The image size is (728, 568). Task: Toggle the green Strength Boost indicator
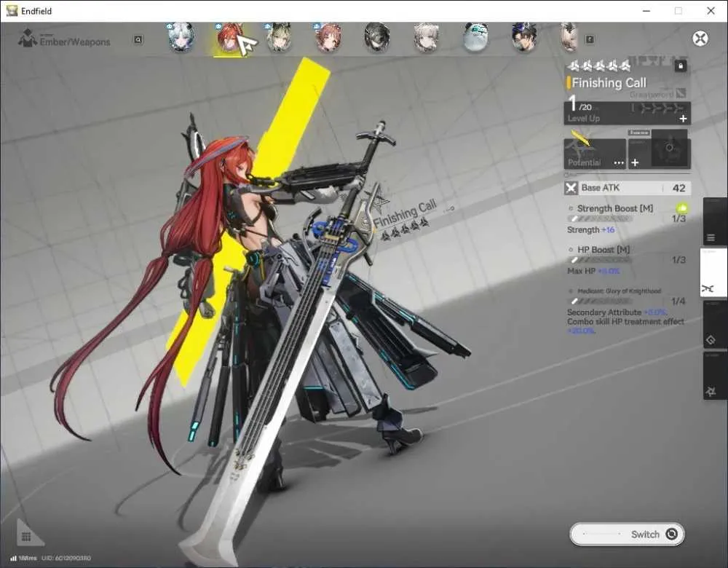point(681,208)
